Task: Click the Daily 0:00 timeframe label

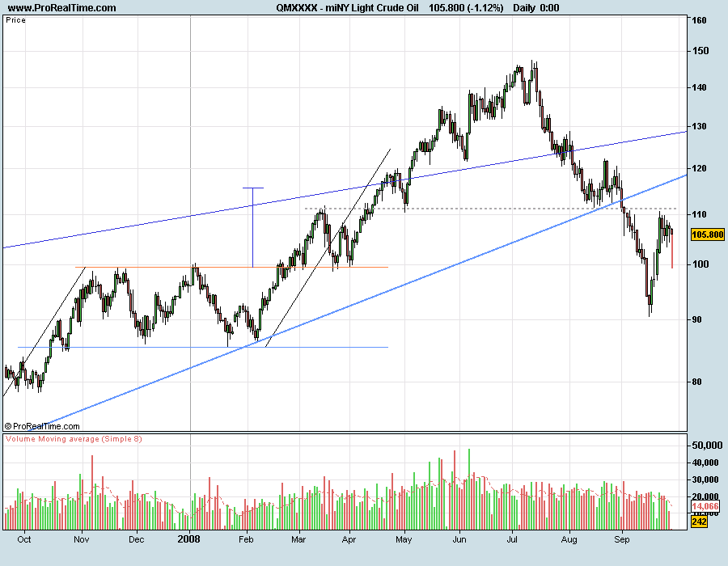Action: pyautogui.click(x=535, y=8)
